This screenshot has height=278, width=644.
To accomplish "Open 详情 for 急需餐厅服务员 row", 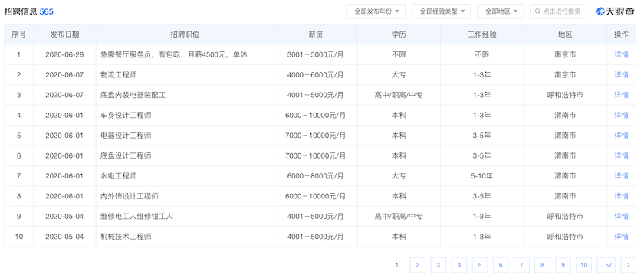I will coord(621,54).
